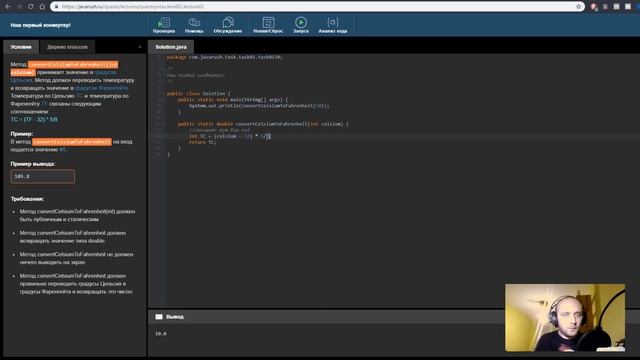The image size is (640, 360).
Task: Click the site padlock icon in address bar
Action: [x=56, y=7]
